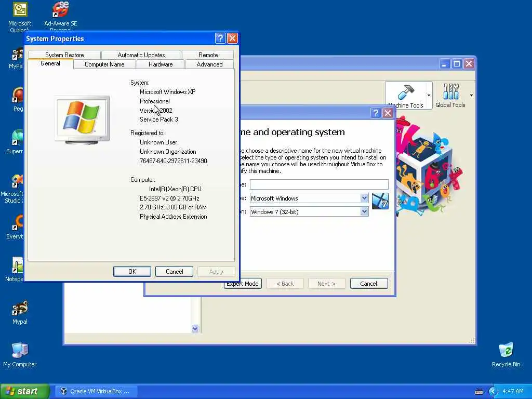The width and height of the screenshot is (532, 399).
Task: Open the Machine Tools dropdown arrow
Action: [x=429, y=96]
